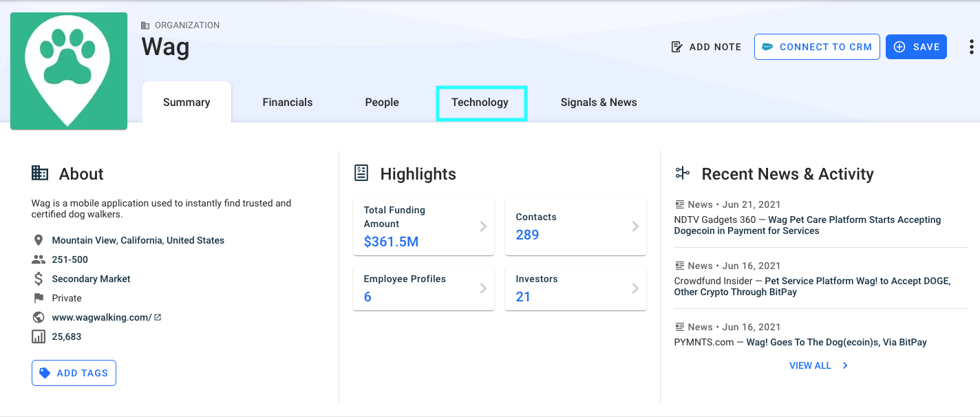The width and height of the screenshot is (980, 417).
Task: Click the organization building icon above Wag
Action: (x=145, y=25)
